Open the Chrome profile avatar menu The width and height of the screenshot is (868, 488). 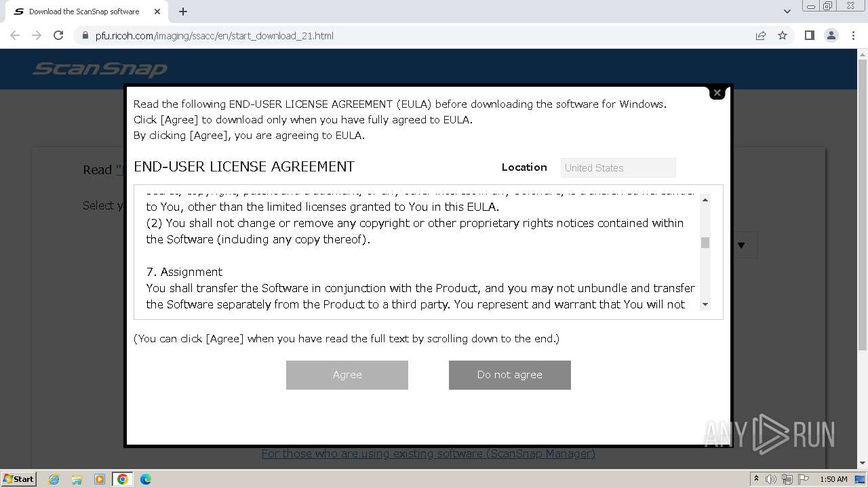pyautogui.click(x=831, y=35)
